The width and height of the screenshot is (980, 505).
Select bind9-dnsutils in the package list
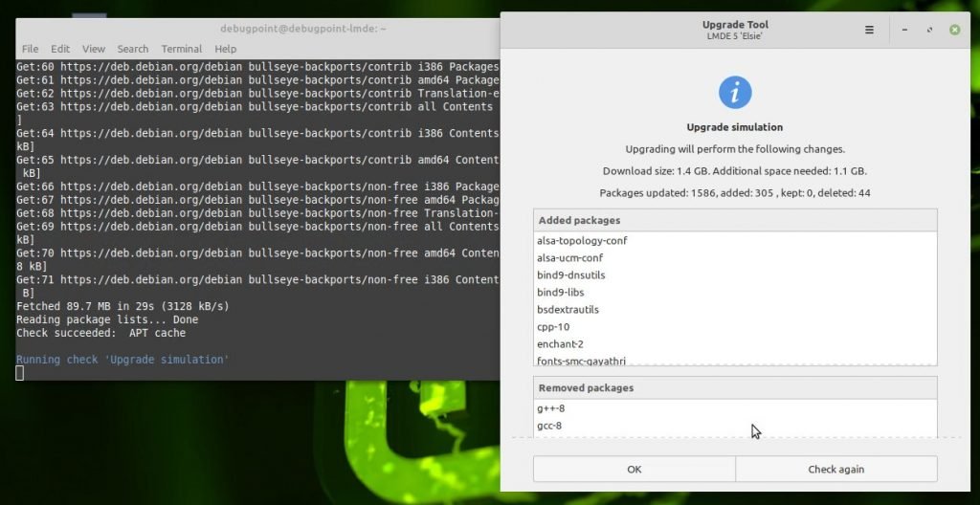point(571,275)
